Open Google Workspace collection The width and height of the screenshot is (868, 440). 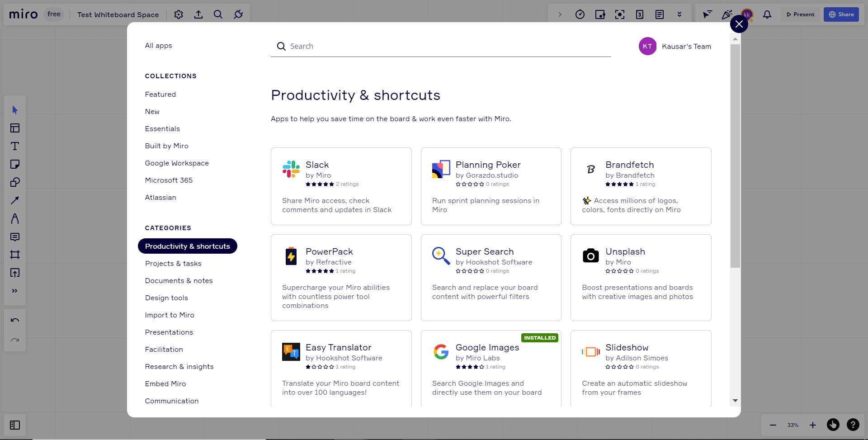click(177, 163)
